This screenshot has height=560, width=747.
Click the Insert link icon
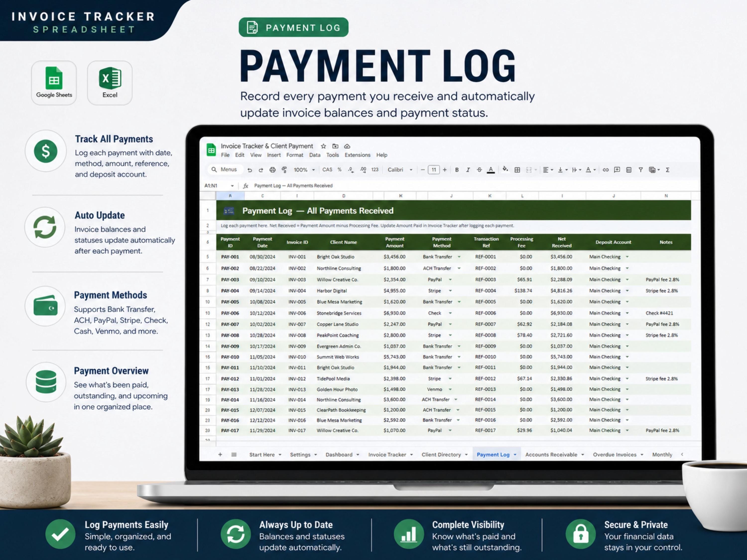(606, 170)
